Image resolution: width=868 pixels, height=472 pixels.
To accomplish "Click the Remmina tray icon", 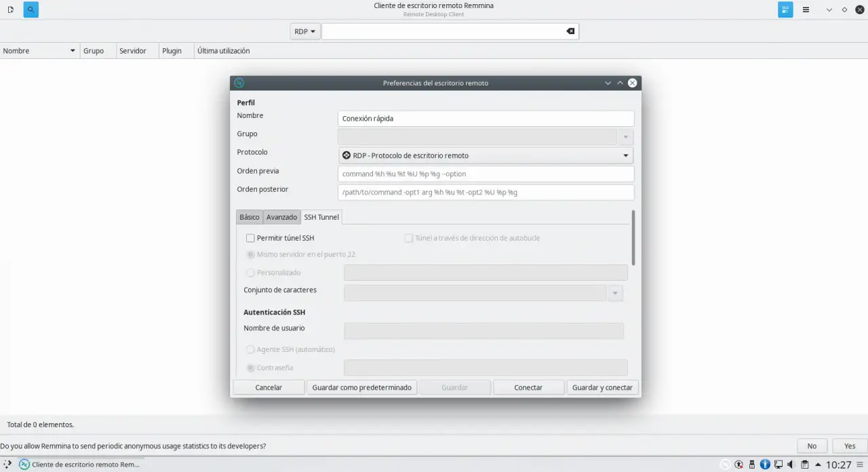I will pos(726,465).
